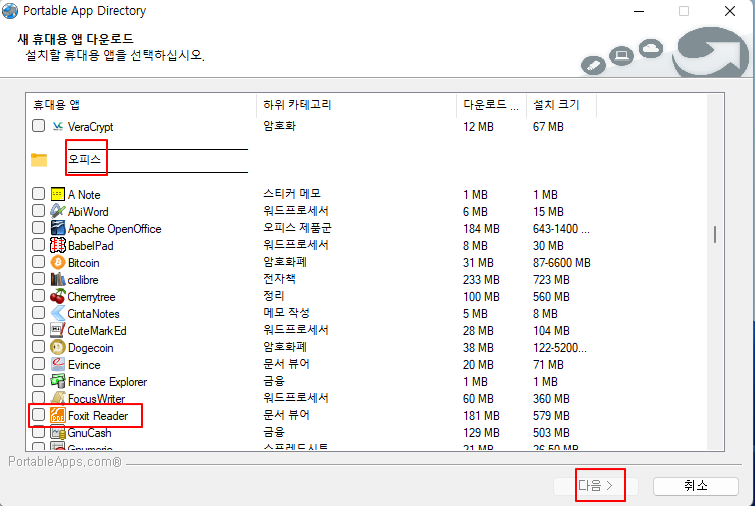755x506 pixels.
Task: Enable the Foxit Reader checkbox
Action: point(39,415)
